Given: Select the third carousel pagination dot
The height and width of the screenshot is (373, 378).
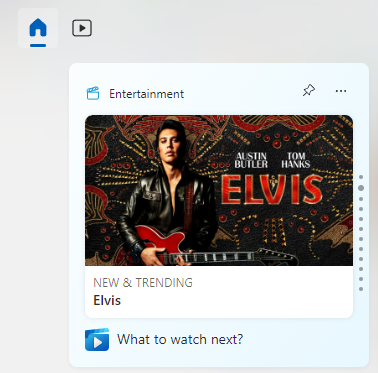Looking at the screenshot, I should click(x=361, y=199).
